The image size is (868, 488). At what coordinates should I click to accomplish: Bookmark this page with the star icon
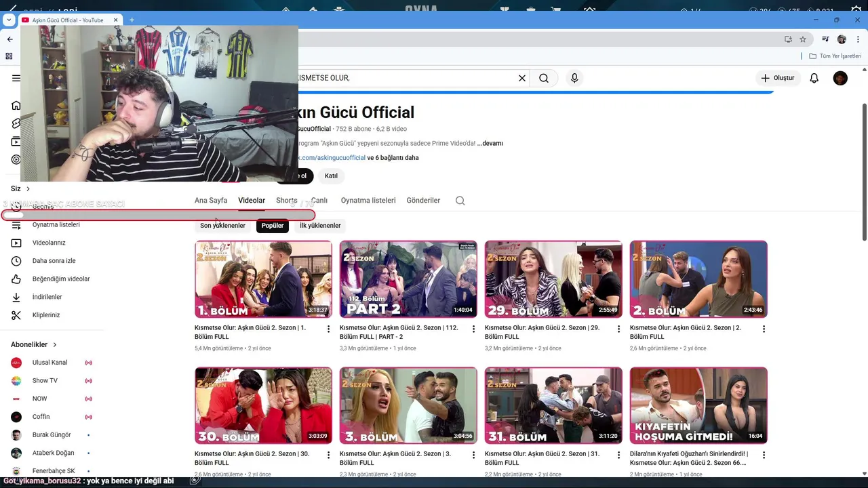(803, 39)
